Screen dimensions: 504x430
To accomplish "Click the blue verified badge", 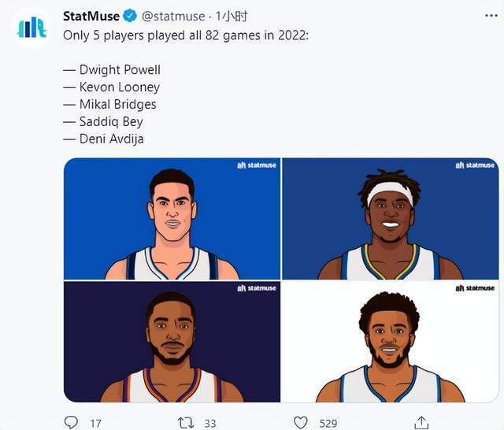I will [x=130, y=16].
